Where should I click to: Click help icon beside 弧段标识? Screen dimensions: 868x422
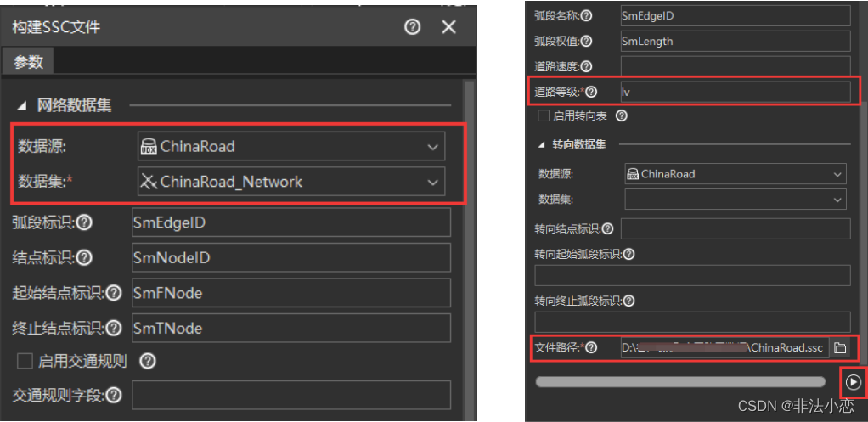(x=84, y=222)
